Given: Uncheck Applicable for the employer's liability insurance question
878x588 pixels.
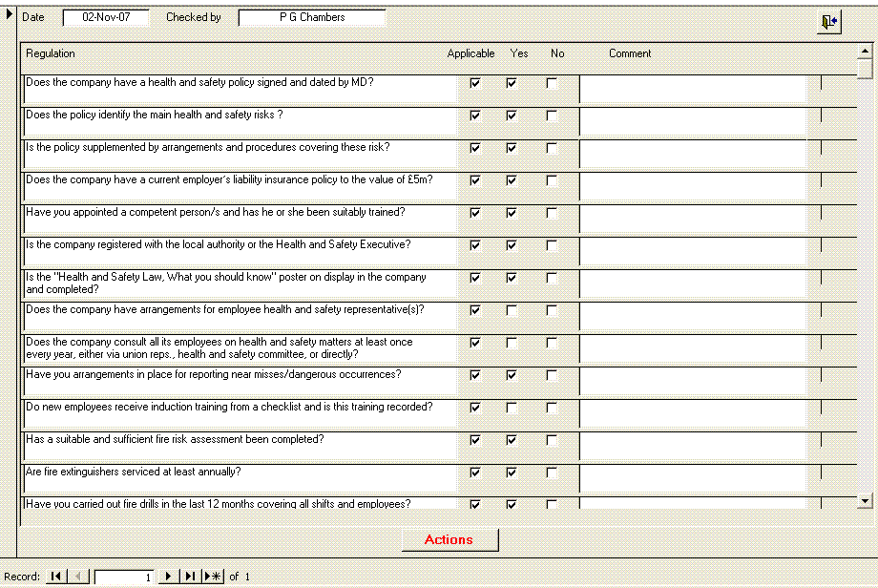Looking at the screenshot, I should tap(475, 180).
